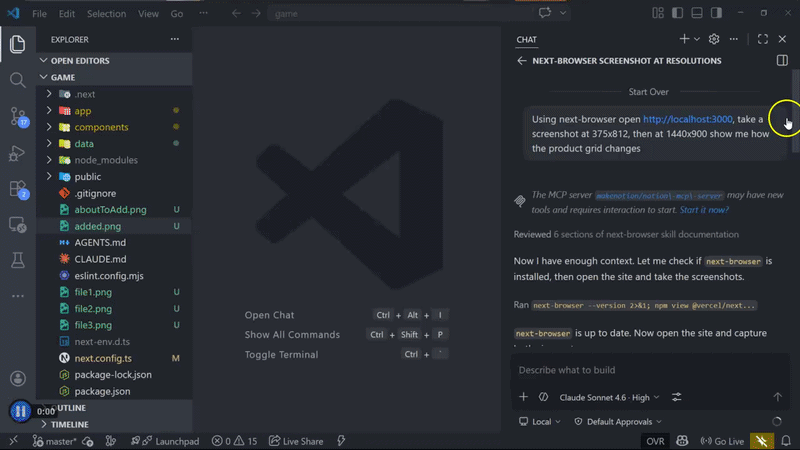This screenshot has width=800, height=450.
Task: Toggle chat sessions sidebar icon
Action: click(x=782, y=60)
